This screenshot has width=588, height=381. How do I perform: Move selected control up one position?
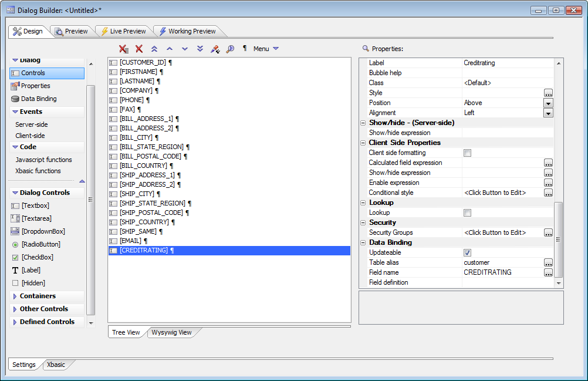[x=170, y=49]
